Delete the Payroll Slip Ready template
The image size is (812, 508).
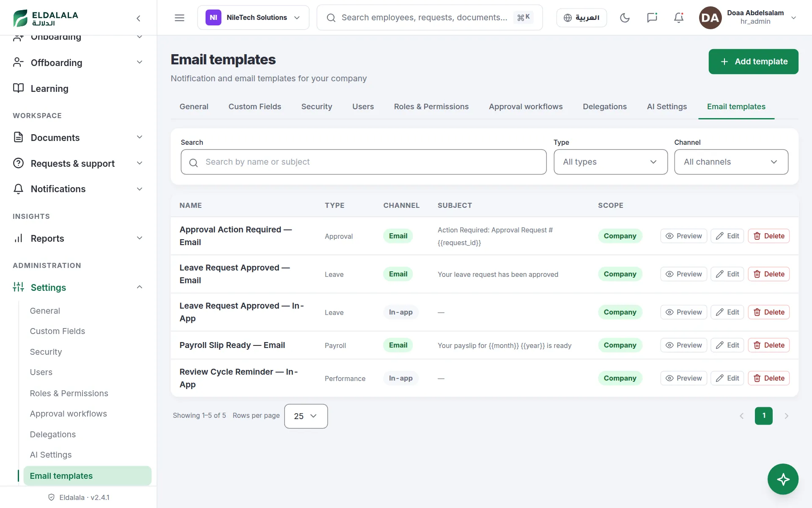(x=769, y=345)
